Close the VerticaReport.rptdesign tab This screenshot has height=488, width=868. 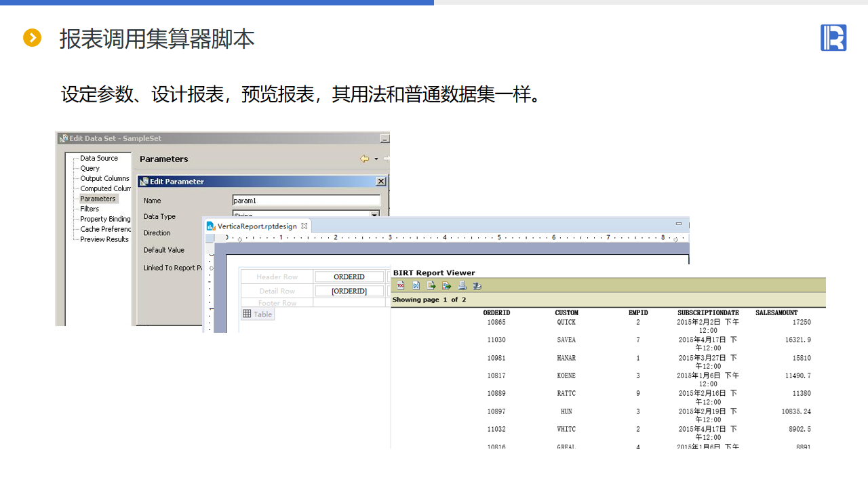[304, 226]
